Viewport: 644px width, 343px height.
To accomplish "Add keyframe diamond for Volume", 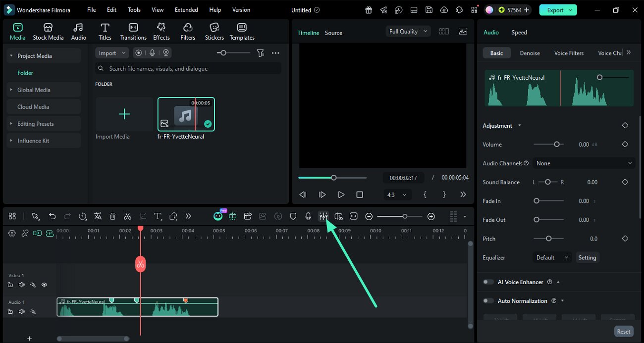I will (625, 145).
